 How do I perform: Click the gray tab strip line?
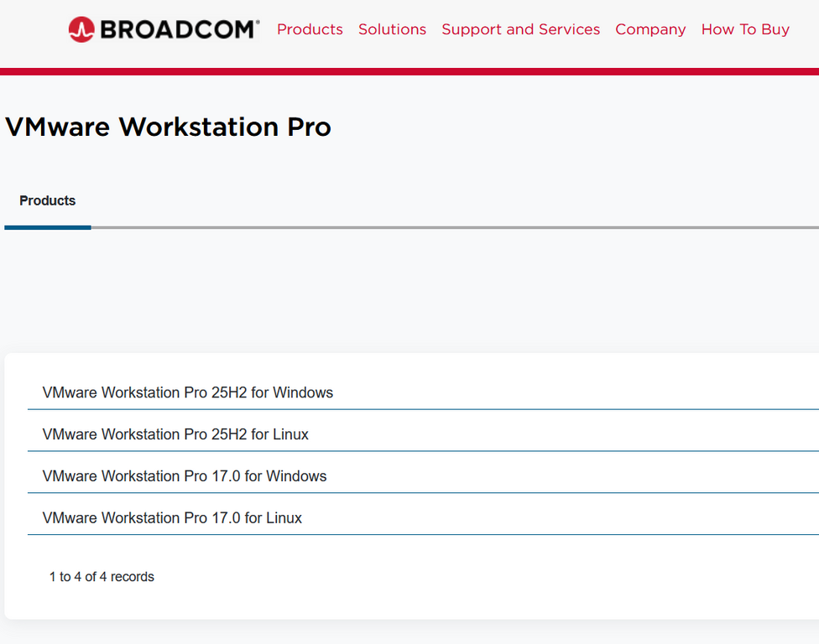[453, 227]
